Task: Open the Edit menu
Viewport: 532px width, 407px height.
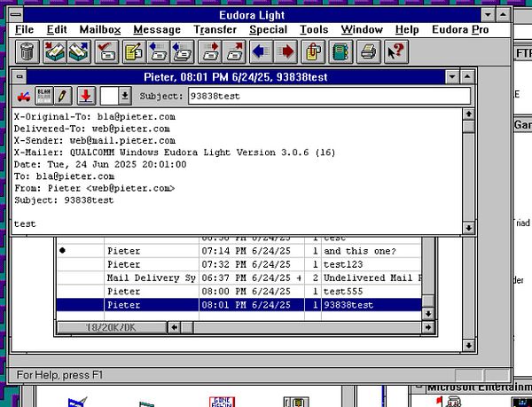Action: coord(57,29)
